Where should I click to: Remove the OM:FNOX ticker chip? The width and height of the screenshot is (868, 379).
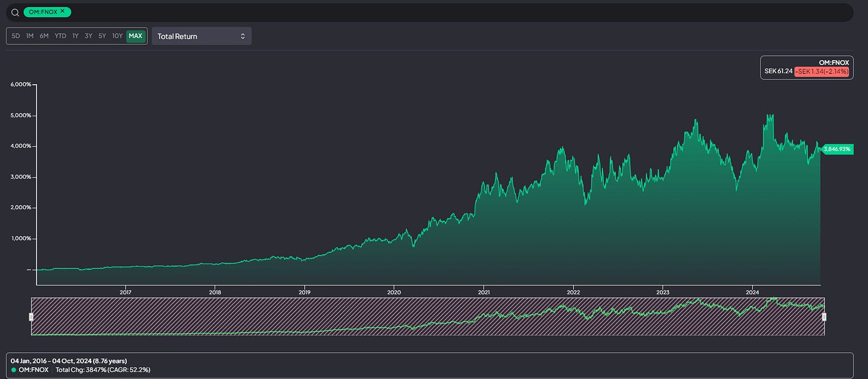(x=62, y=11)
